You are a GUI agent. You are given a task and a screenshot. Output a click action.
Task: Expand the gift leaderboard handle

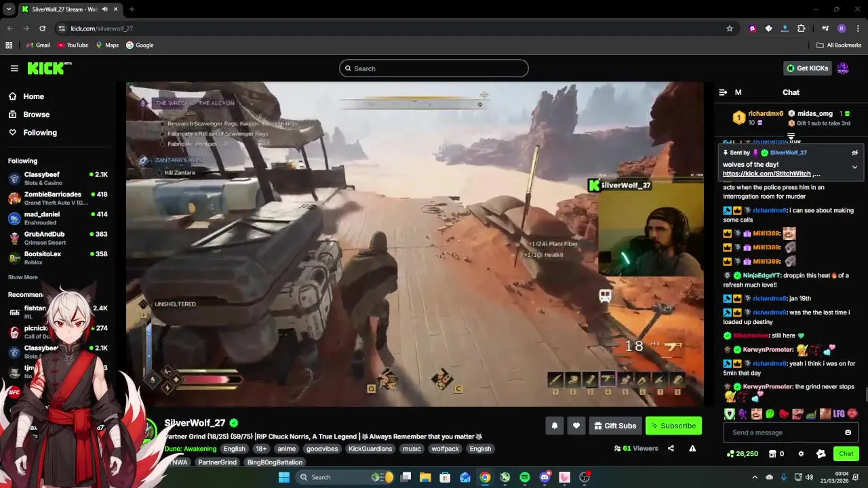pos(791,137)
